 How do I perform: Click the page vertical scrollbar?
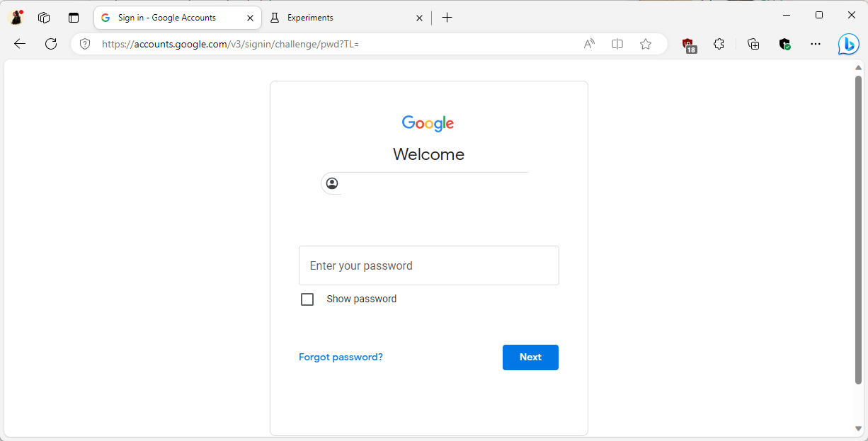859,227
